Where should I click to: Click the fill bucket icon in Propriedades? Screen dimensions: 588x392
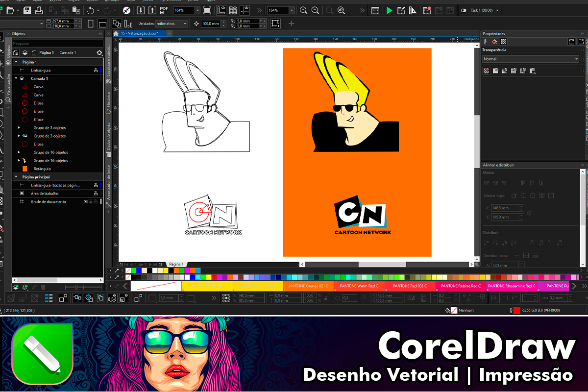pyautogui.click(x=495, y=42)
